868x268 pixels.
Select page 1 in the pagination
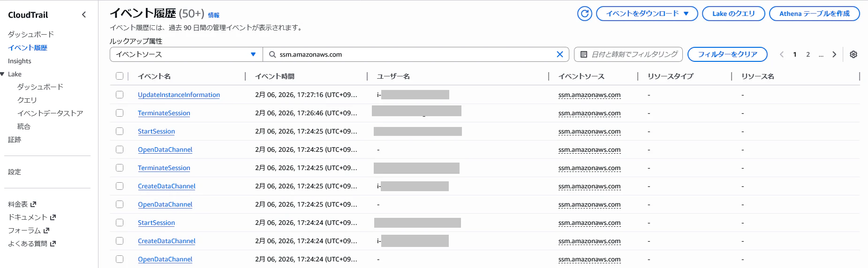click(x=795, y=54)
